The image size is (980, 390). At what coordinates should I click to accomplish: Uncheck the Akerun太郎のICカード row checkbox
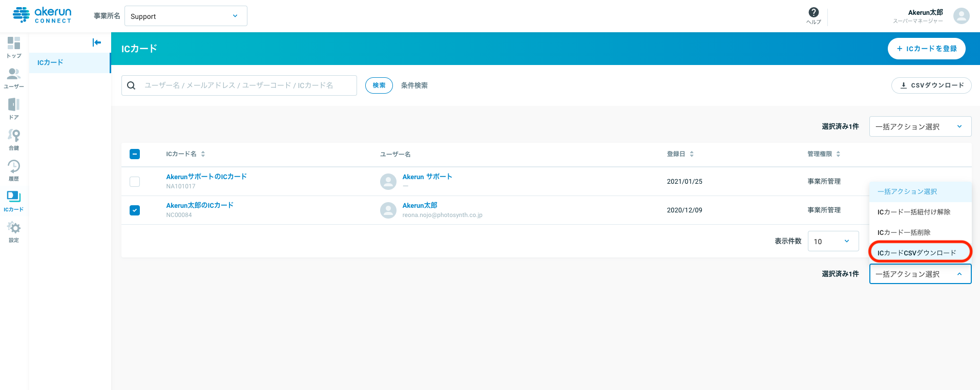pos(135,210)
